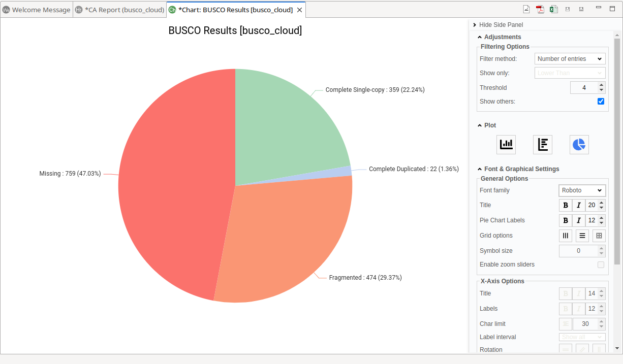The image size is (623, 364).
Task: Switch to the CA Report tab
Action: [x=119, y=10]
